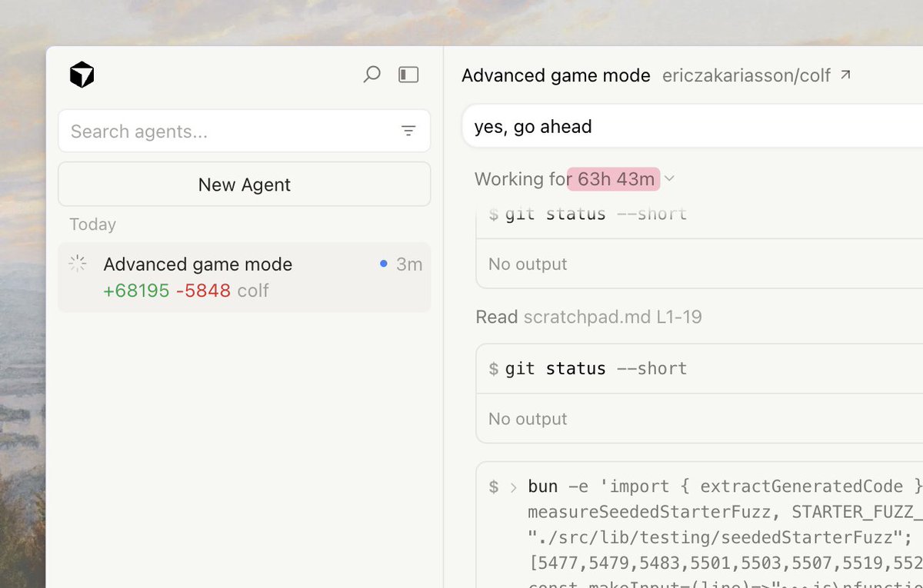Open ericzakariasson/colf repository link
923x588 pixels.
coord(746,75)
